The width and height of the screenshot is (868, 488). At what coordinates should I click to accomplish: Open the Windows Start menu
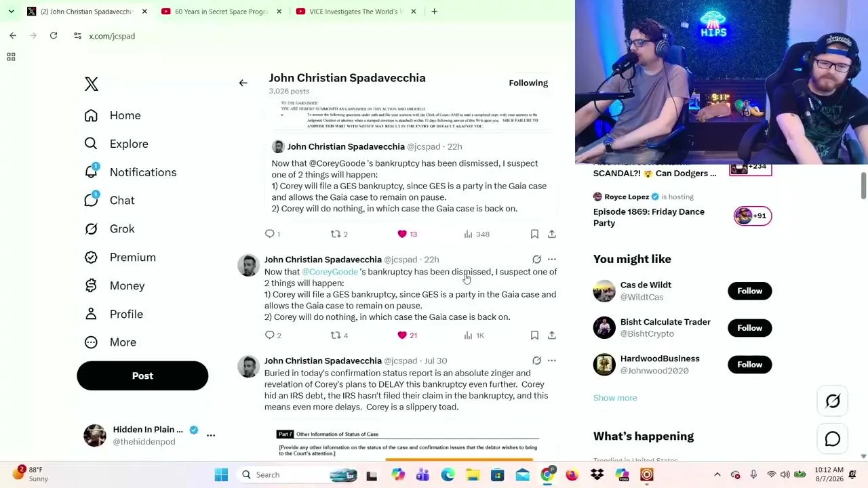coord(221,475)
